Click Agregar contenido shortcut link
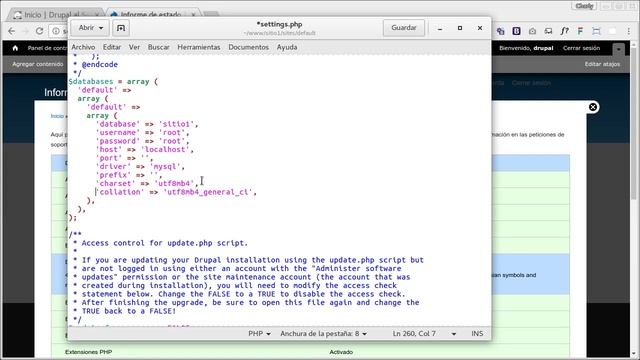640x360 pixels. point(38,64)
